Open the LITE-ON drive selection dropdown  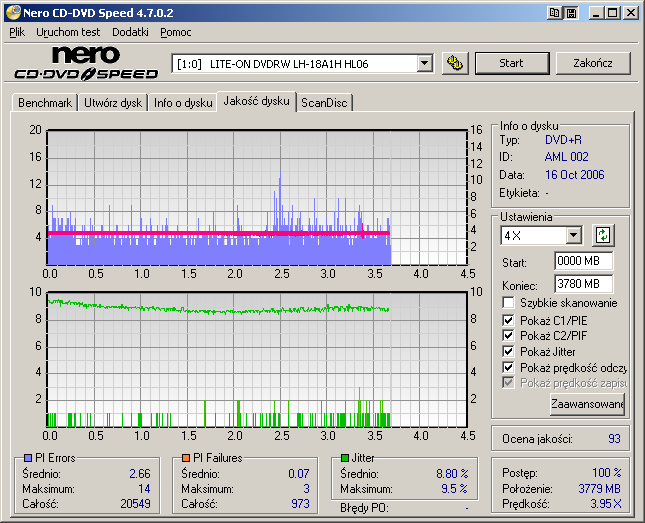coord(425,64)
